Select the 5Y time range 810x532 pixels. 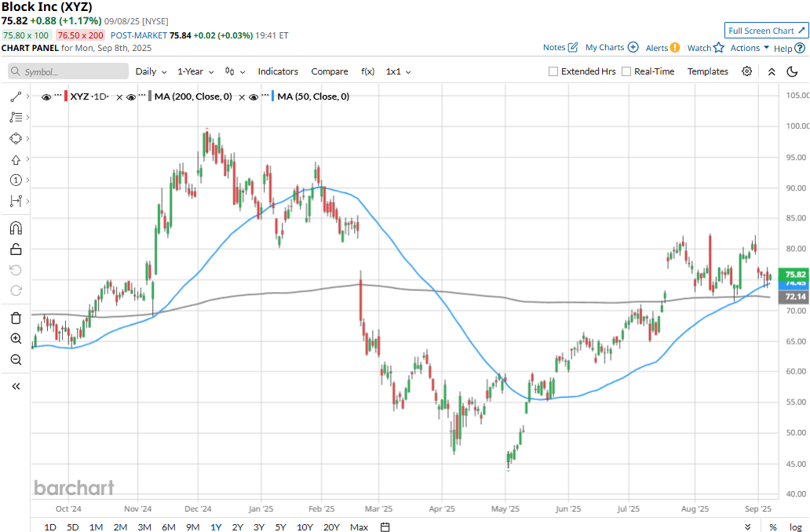280,527
